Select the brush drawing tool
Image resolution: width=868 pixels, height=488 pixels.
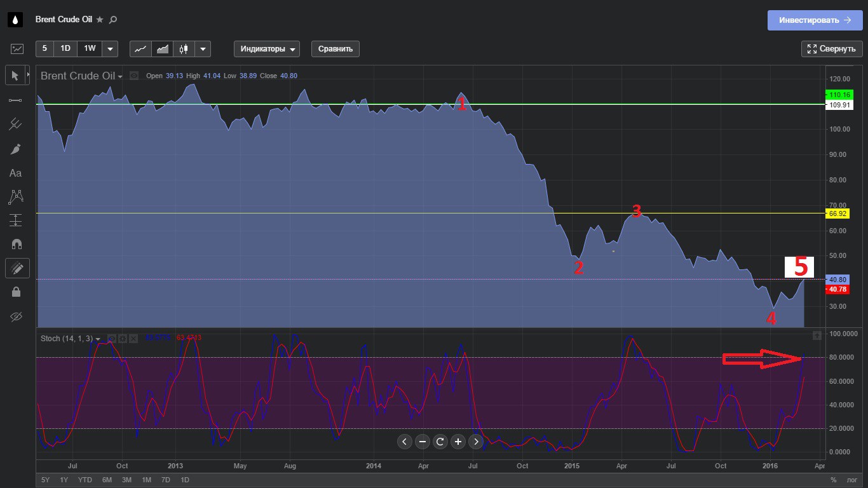(x=15, y=149)
